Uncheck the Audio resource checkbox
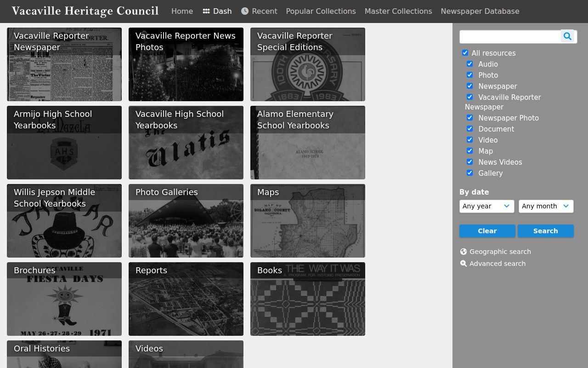 point(469,64)
